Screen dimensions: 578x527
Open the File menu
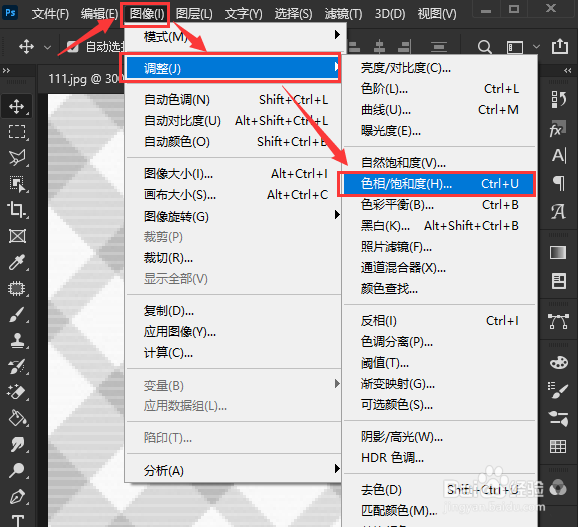click(50, 14)
